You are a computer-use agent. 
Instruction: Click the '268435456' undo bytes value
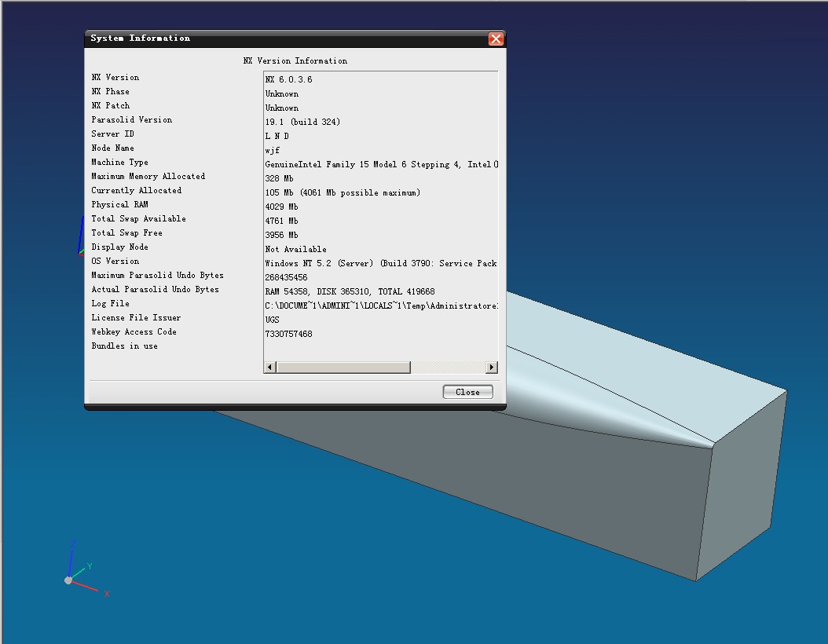tap(286, 278)
